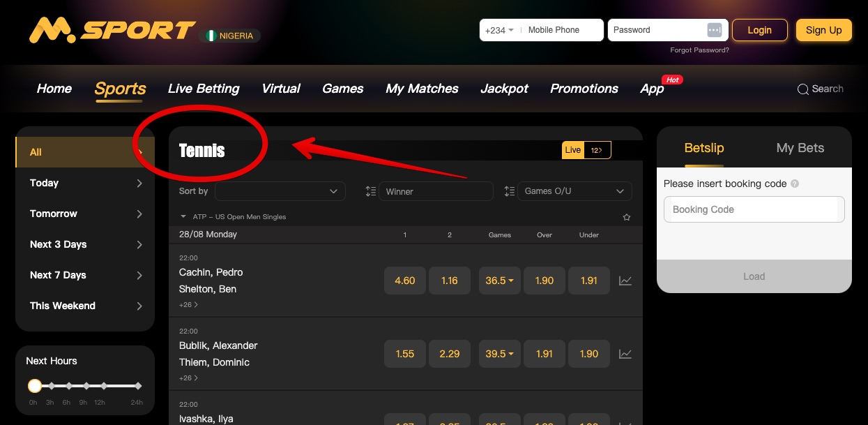Select Over 1.90 for Cachin vs Shelton

pos(545,281)
